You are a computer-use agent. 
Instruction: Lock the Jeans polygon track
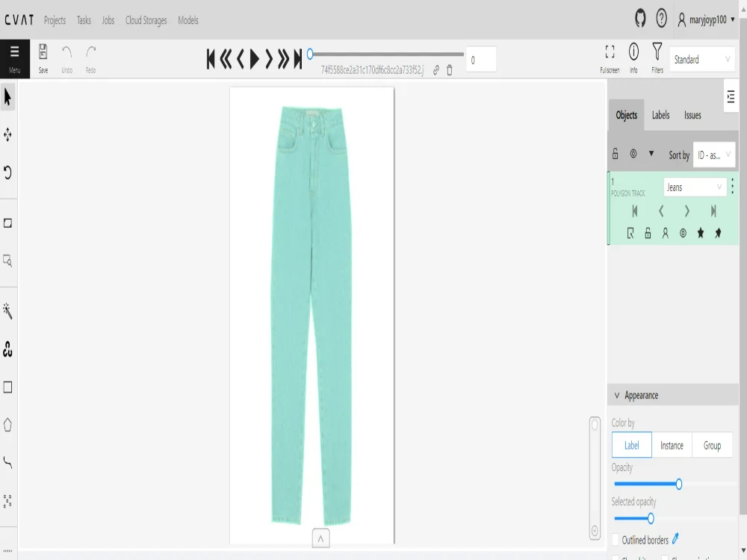click(x=648, y=233)
